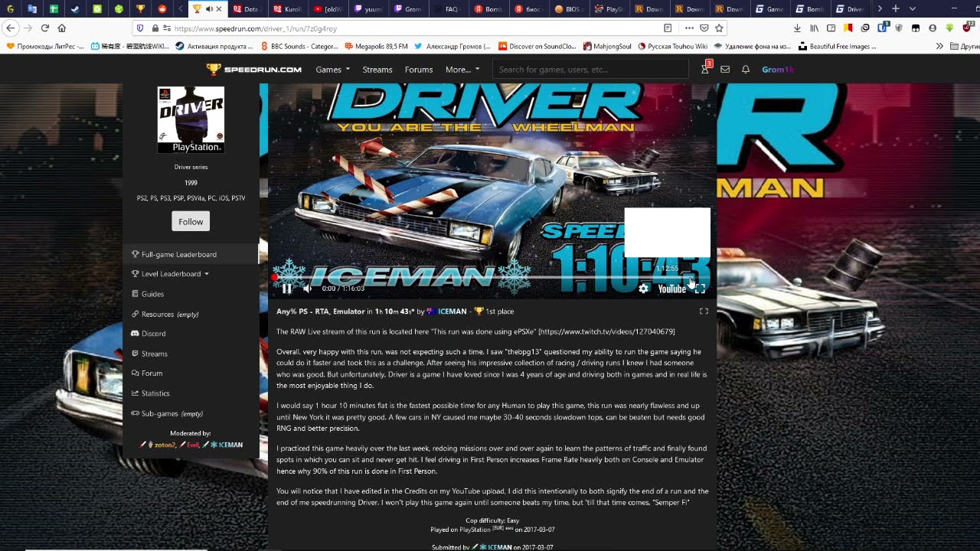Open the messages envelope icon
Viewport: 980px width, 551px height.
click(725, 70)
